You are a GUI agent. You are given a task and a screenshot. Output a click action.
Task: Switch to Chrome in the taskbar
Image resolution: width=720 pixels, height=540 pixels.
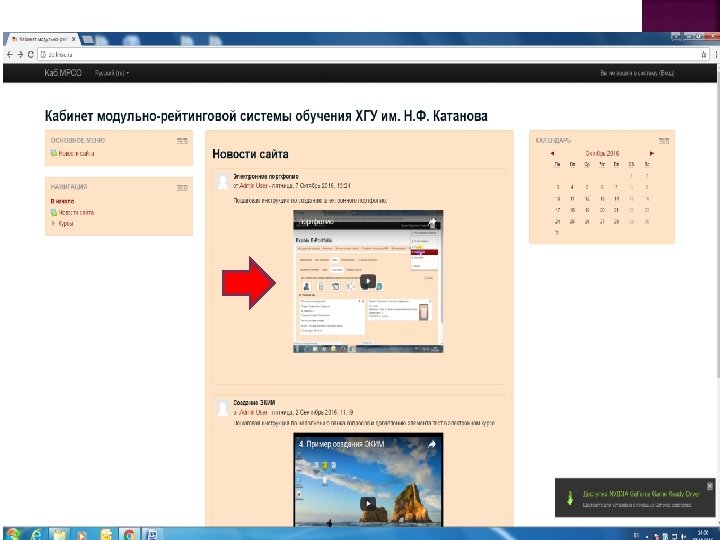coord(129,534)
